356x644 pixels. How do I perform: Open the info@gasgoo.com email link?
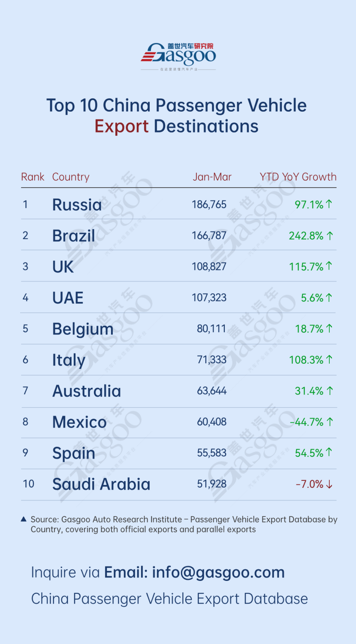point(218,572)
